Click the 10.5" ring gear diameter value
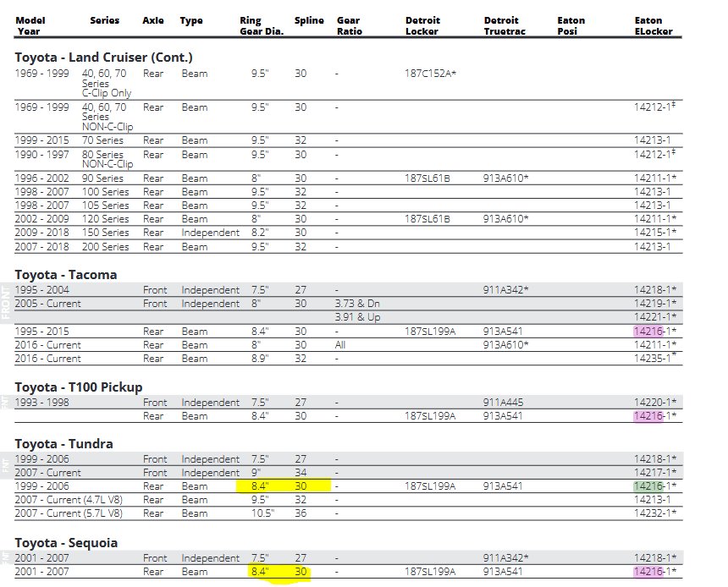Screen dimensions: 728x587 click(x=262, y=513)
